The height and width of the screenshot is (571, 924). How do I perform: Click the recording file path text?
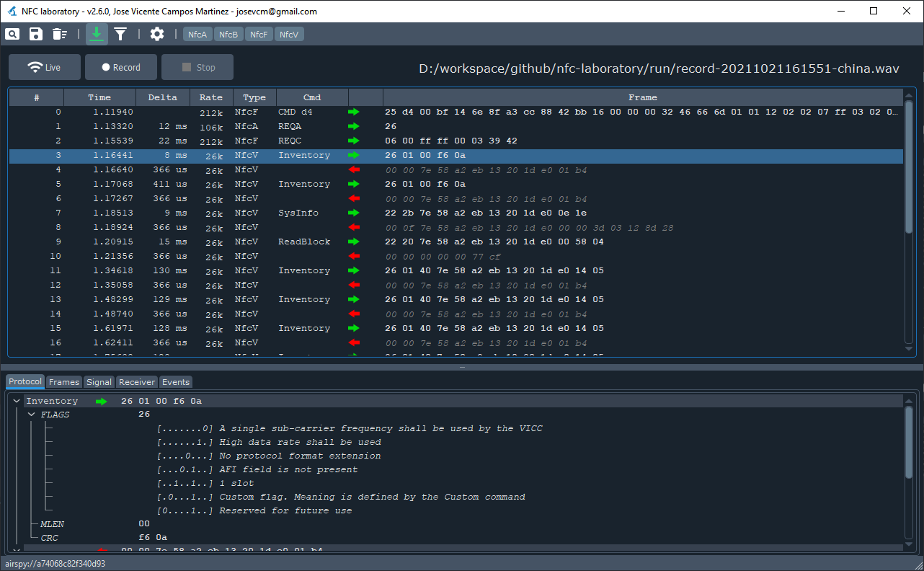click(659, 68)
